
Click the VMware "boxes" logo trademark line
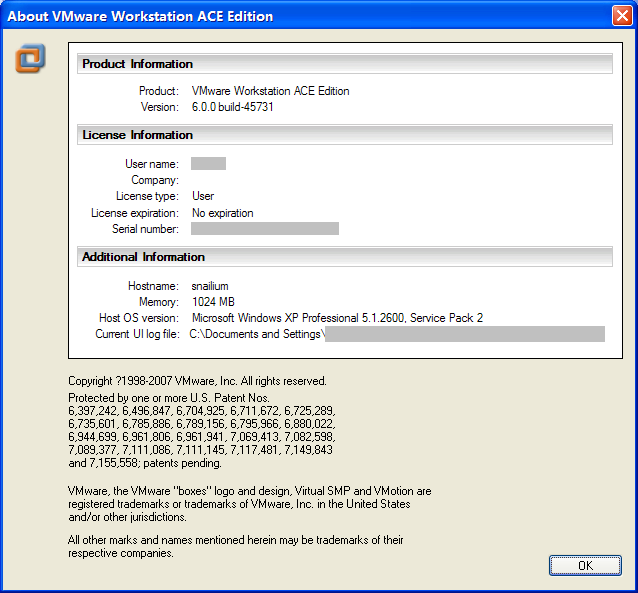click(249, 491)
